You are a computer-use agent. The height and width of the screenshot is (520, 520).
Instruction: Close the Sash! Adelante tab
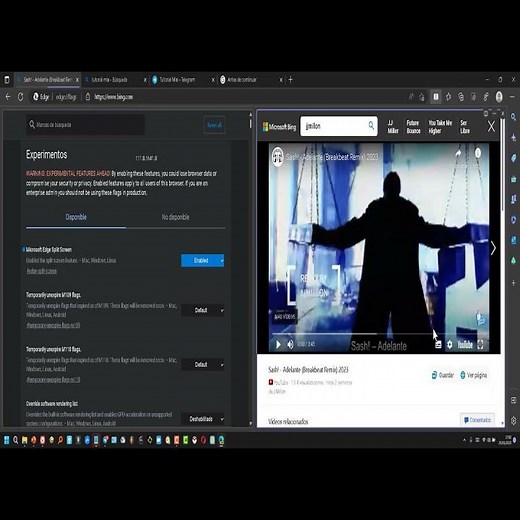77,80
